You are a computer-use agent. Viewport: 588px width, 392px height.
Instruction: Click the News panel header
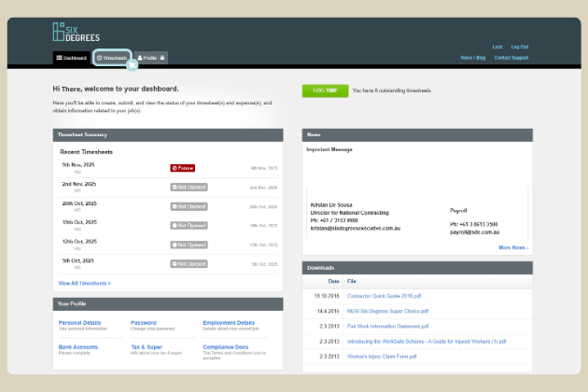pyautogui.click(x=417, y=135)
